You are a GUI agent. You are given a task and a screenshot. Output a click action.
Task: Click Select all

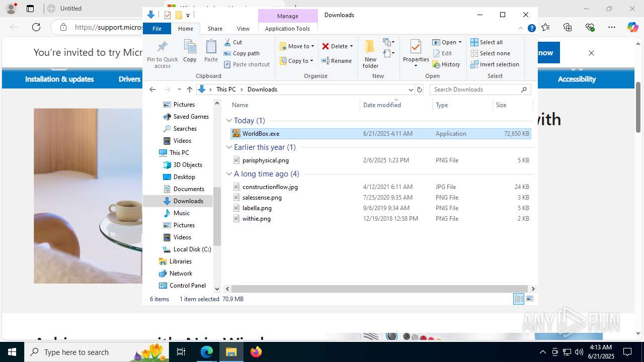(x=487, y=42)
